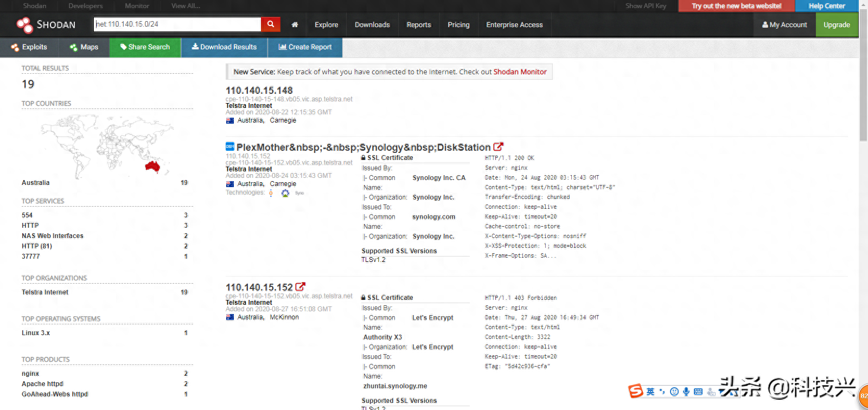Open Maps from the toolbar
Viewport: 868px width, 410px height.
pos(84,47)
